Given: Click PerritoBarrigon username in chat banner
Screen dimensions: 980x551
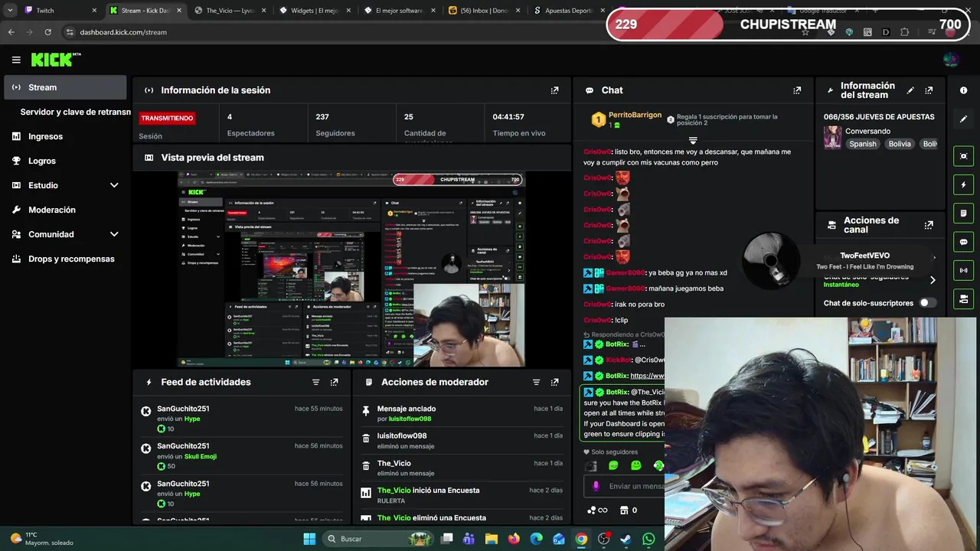Looking at the screenshot, I should tap(635, 115).
